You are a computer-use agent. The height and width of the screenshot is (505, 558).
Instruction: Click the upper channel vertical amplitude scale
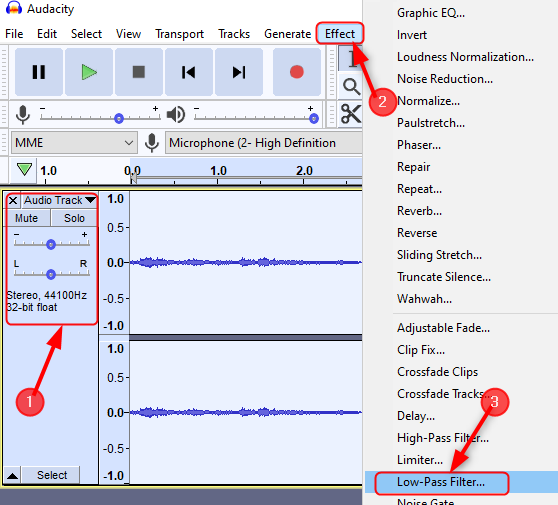[115, 263]
